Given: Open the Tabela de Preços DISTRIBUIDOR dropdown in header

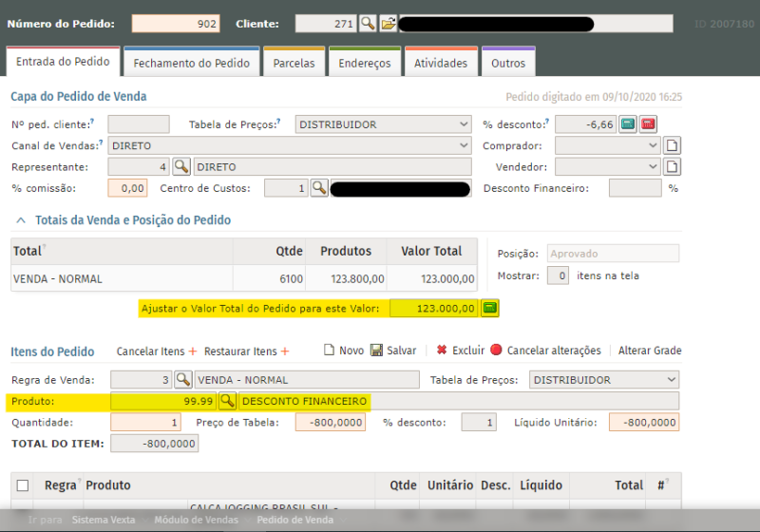Looking at the screenshot, I should 383,124.
